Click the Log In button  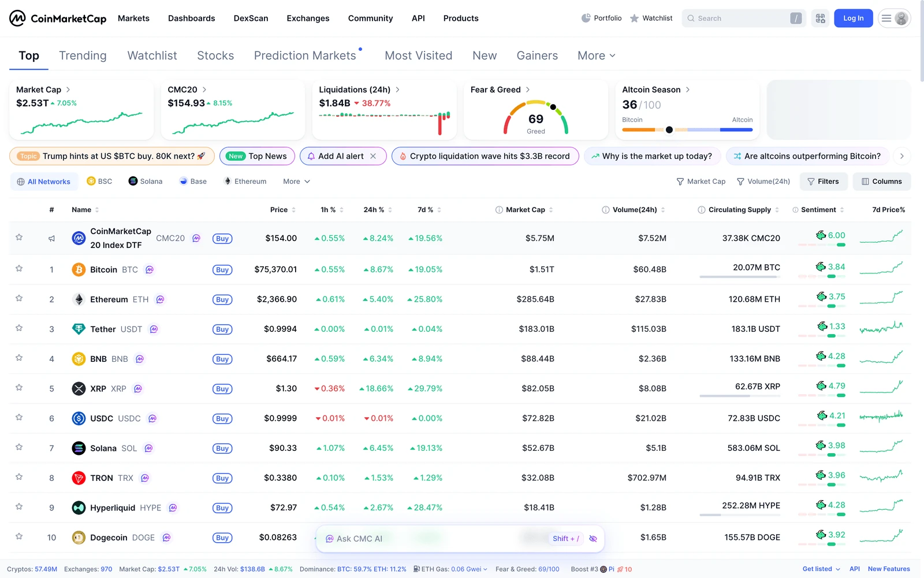point(854,18)
